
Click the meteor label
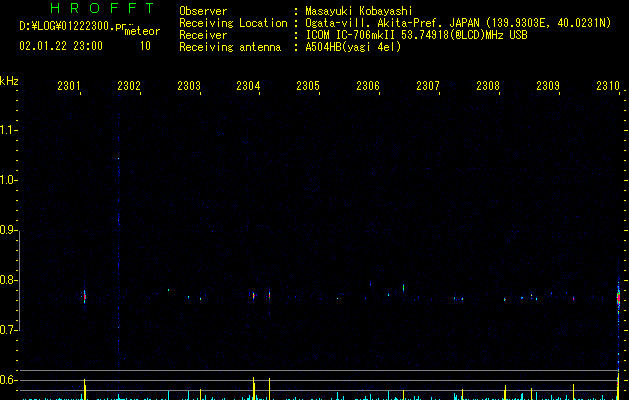(142, 31)
